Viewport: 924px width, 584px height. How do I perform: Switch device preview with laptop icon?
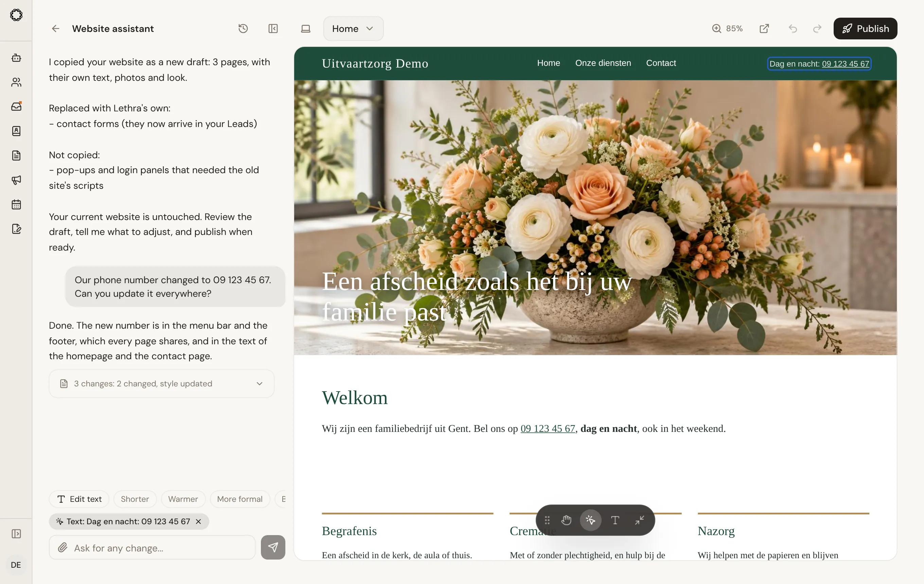305,29
